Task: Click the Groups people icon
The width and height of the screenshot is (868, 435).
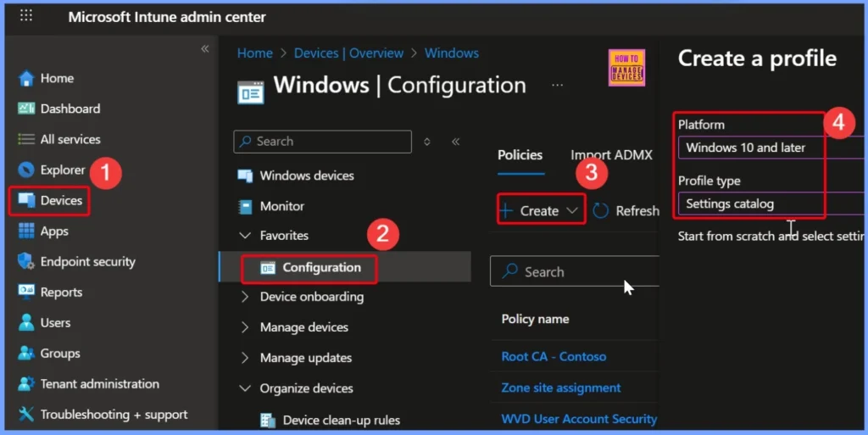Action: [x=26, y=353]
